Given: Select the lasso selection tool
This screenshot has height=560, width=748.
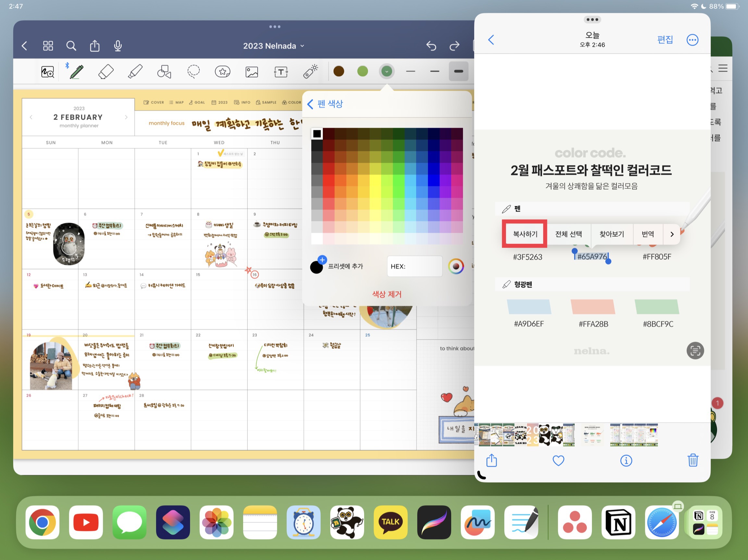Looking at the screenshot, I should tap(193, 72).
